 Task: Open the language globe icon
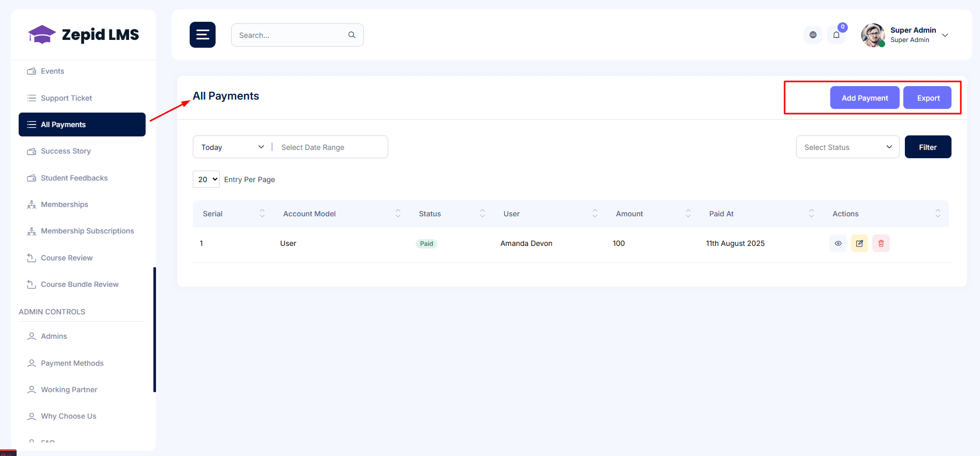pyautogui.click(x=813, y=35)
